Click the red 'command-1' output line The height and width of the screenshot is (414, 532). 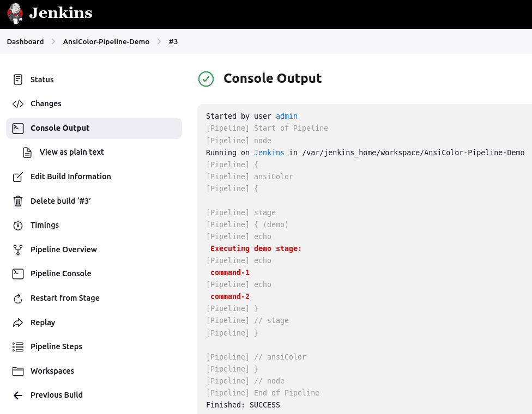(x=230, y=272)
